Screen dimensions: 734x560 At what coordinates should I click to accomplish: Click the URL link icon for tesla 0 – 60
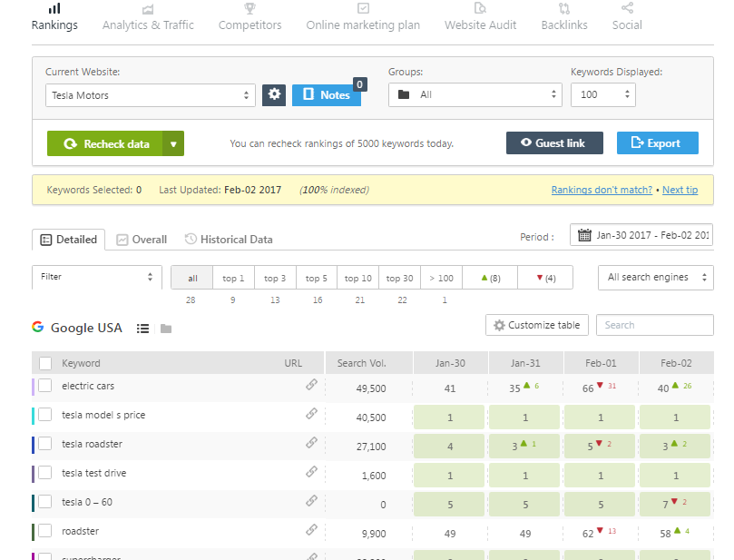(x=311, y=500)
